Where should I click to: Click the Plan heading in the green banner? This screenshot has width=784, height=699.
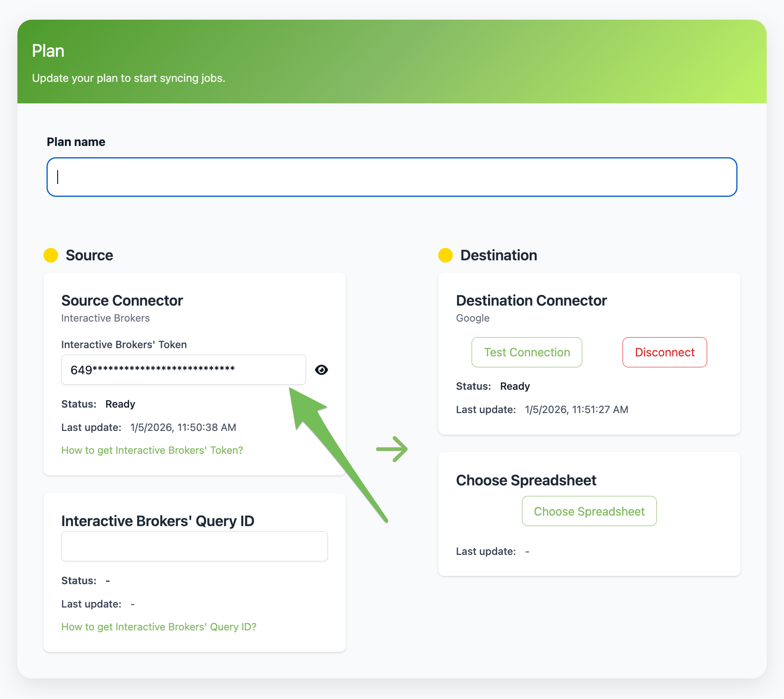click(x=48, y=51)
